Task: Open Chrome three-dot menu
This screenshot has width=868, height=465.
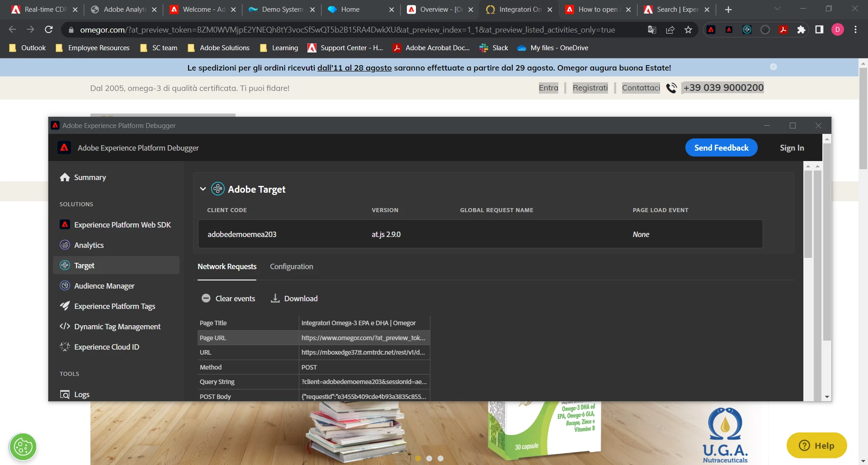Action: [855, 29]
